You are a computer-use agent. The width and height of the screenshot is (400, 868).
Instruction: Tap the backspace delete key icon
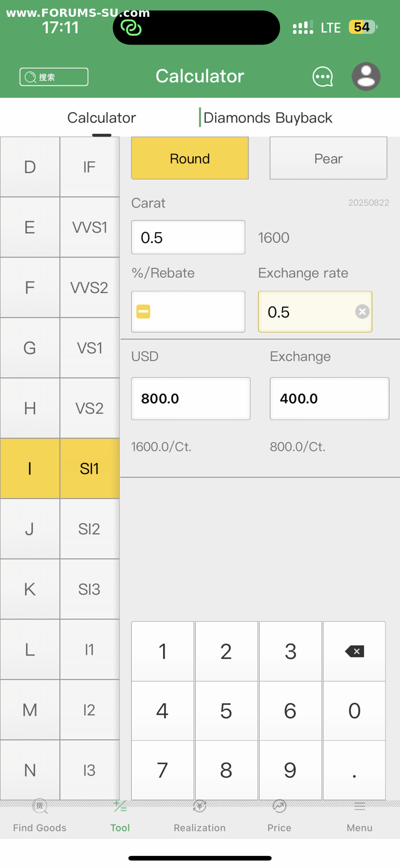(x=354, y=652)
